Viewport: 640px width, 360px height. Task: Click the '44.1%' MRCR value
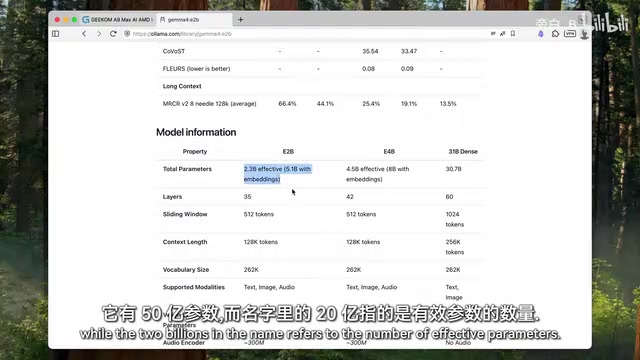[x=325, y=104]
